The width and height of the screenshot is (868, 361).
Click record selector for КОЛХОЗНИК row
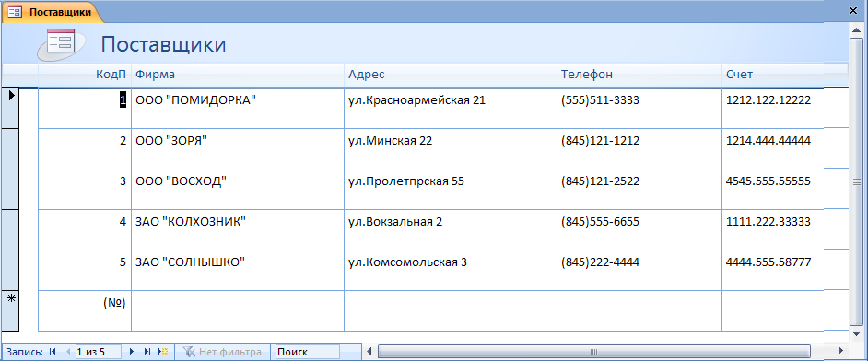click(x=10, y=229)
